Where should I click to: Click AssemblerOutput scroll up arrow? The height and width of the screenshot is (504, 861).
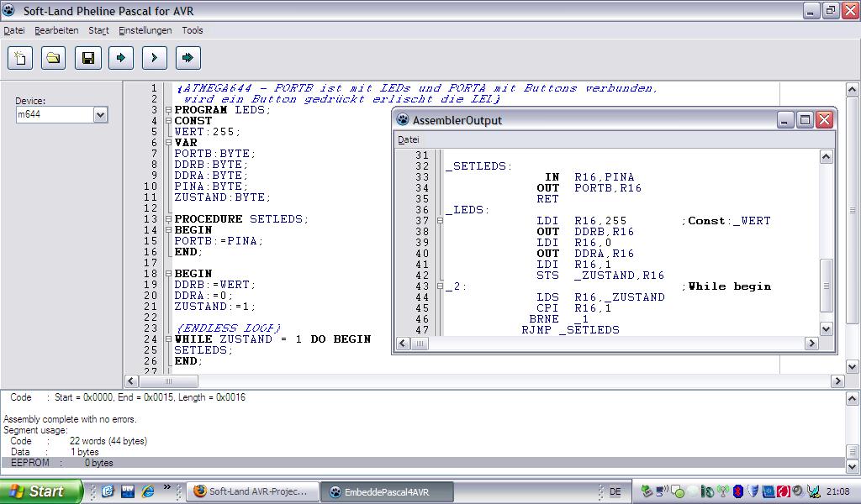pyautogui.click(x=826, y=157)
